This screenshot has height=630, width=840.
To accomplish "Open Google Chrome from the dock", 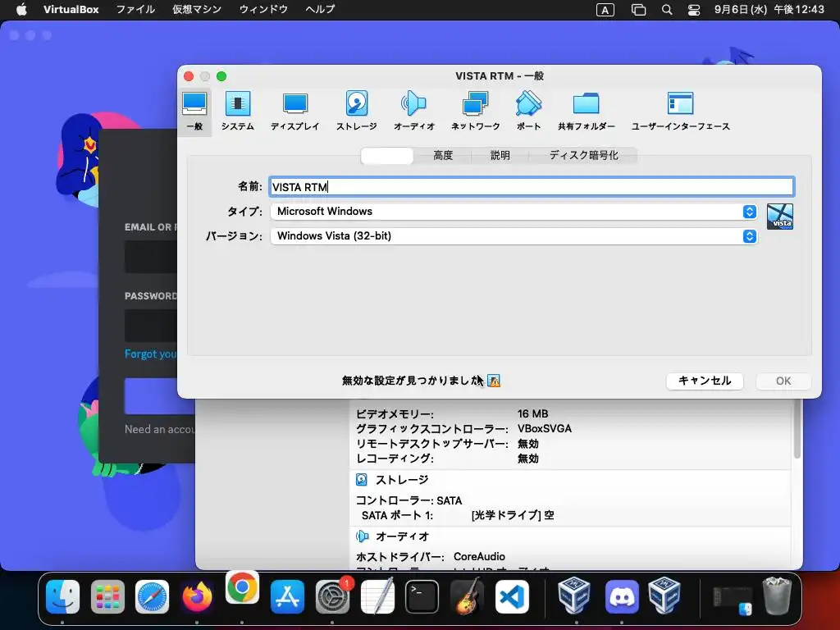I will 242,587.
